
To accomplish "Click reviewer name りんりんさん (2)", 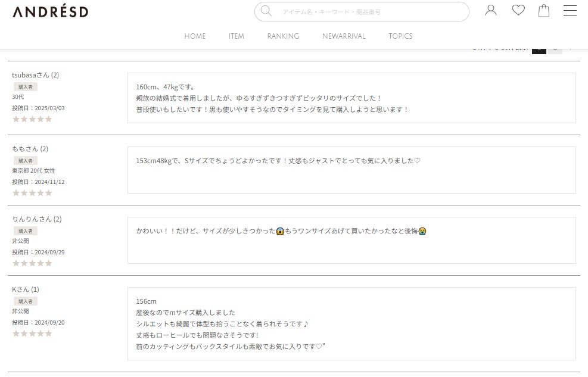I will [37, 219].
